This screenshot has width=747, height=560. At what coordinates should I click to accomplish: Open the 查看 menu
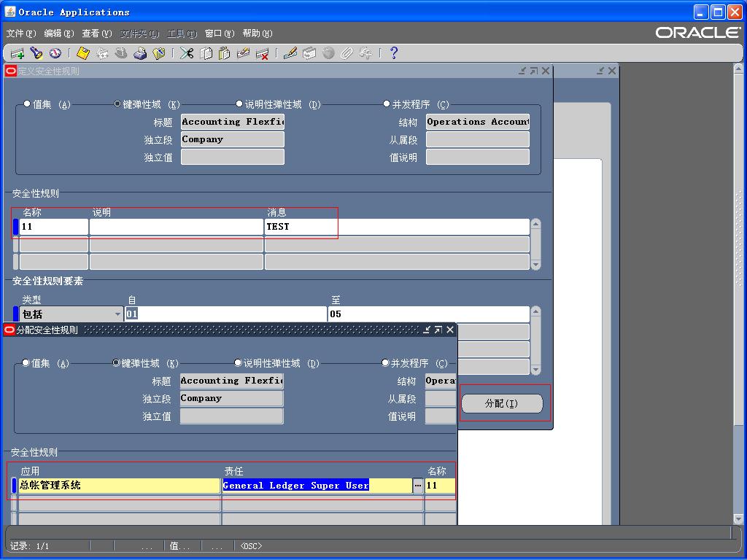point(97,34)
